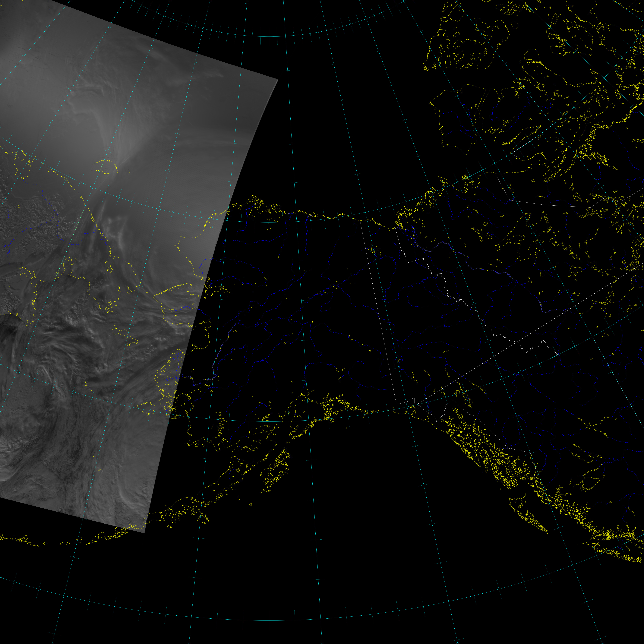This screenshot has width=644, height=644.
Task: Click the 160W label on the bottom edge
Action: tap(189, 643)
